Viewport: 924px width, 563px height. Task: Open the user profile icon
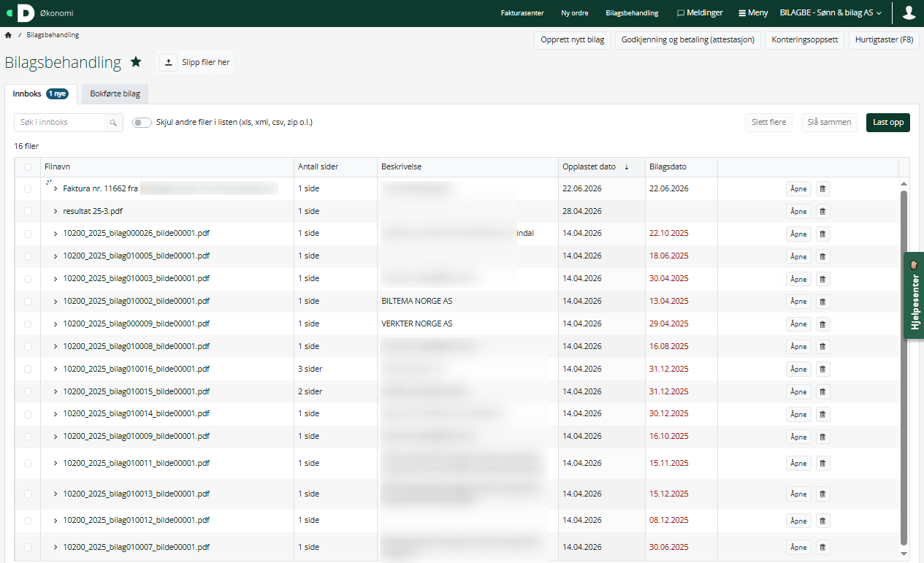909,12
